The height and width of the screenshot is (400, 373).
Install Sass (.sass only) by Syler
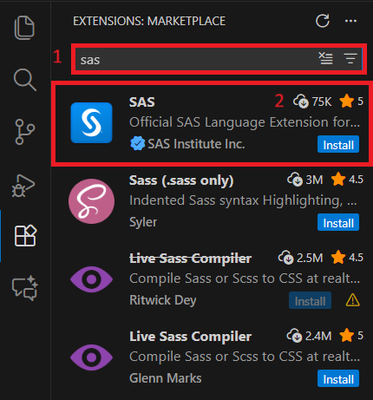coord(338,223)
